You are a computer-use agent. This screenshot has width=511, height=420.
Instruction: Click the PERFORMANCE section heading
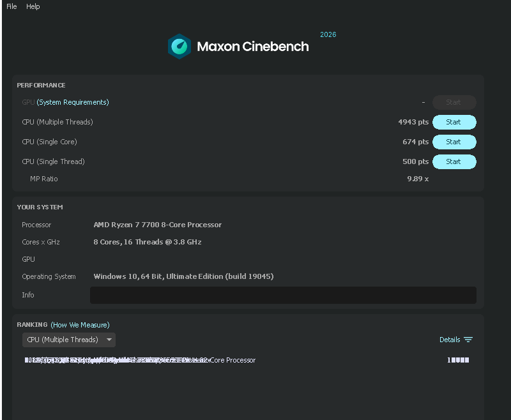click(x=41, y=85)
